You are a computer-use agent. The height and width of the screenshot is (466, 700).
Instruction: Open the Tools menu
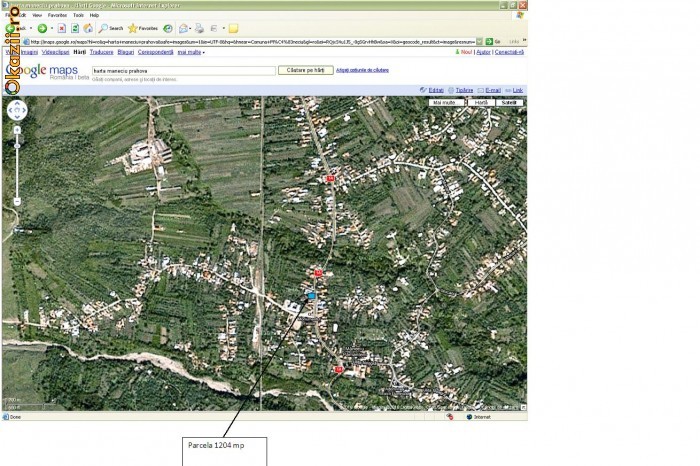(78, 15)
